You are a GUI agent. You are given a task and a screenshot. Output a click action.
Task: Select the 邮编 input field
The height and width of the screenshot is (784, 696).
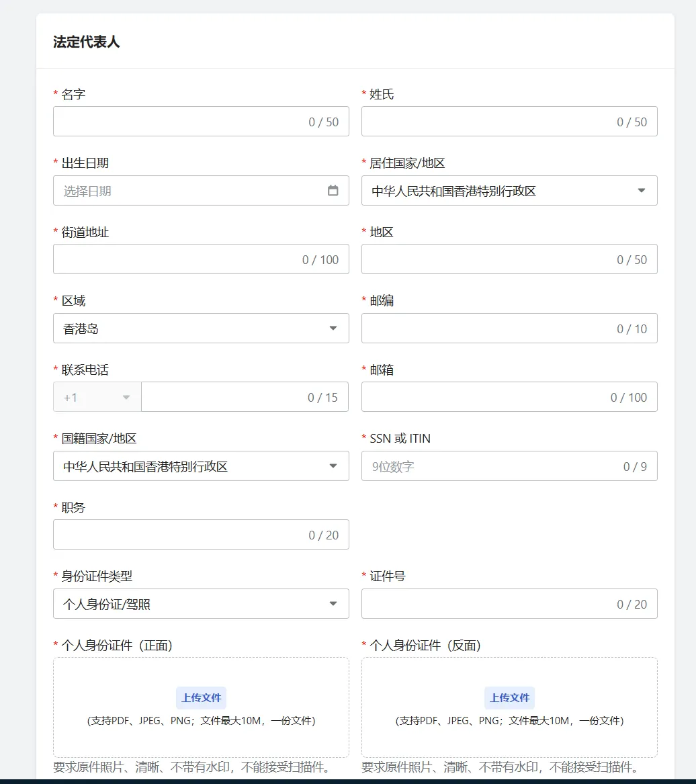tap(486, 329)
